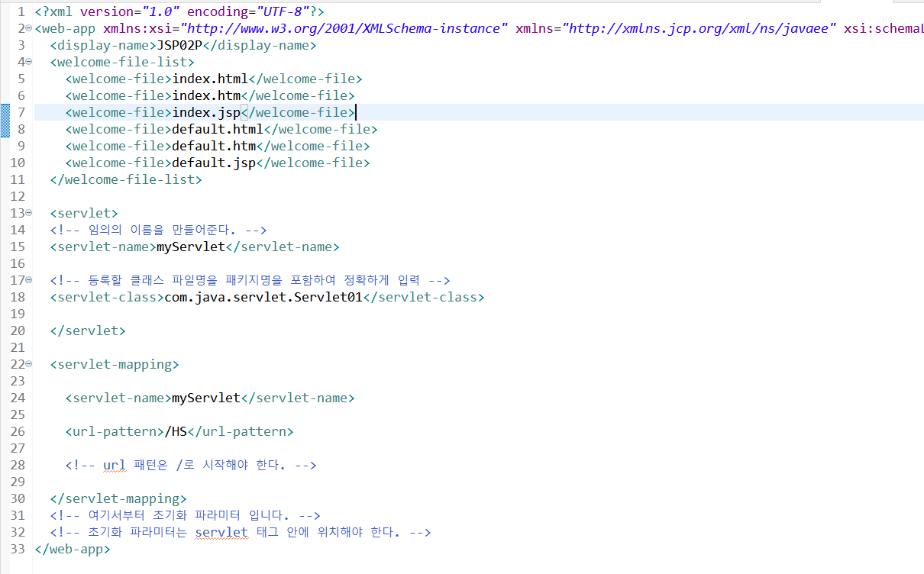
Task: Click the closing servlet-mapping tag
Action: pyautogui.click(x=118, y=498)
